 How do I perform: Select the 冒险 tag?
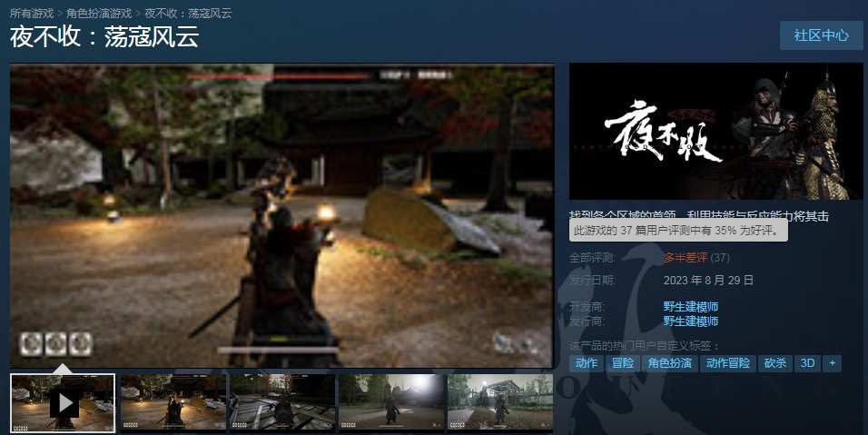pyautogui.click(x=623, y=363)
